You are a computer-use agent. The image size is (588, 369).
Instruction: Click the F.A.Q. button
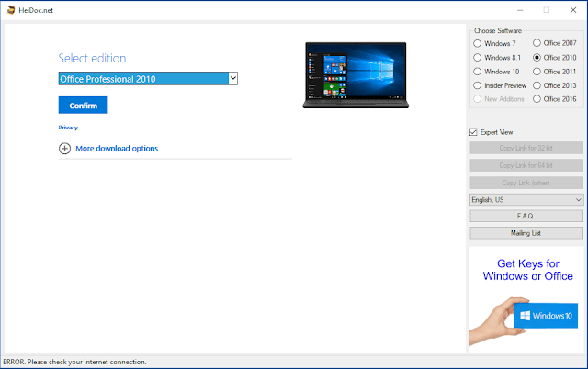point(526,216)
